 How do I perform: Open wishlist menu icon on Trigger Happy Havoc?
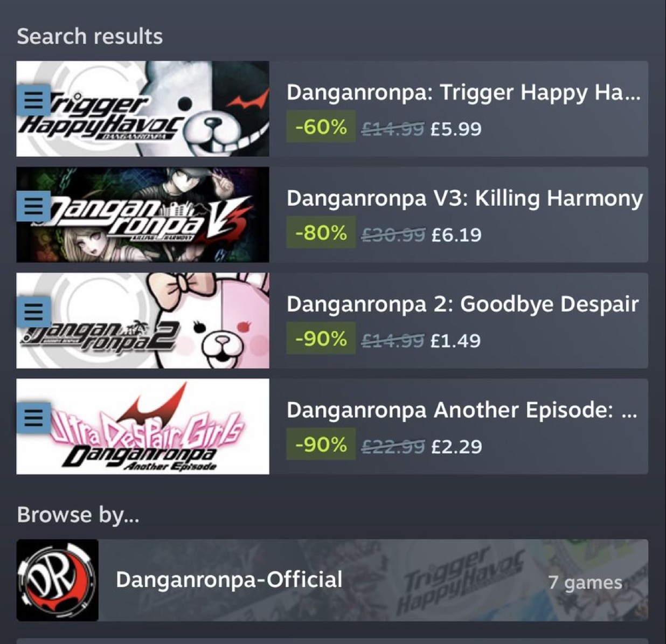[33, 100]
